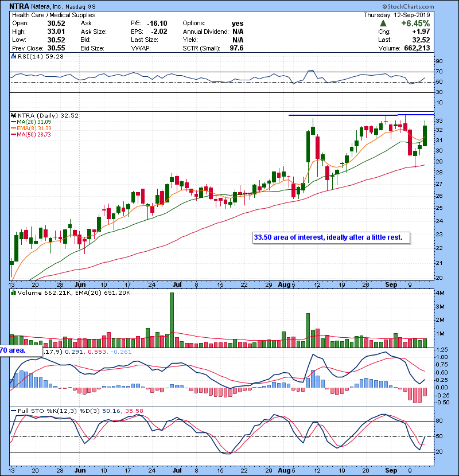Click the header Volume value 662,213
Image resolution: width=459 pixels, height=476 pixels.
(417, 48)
